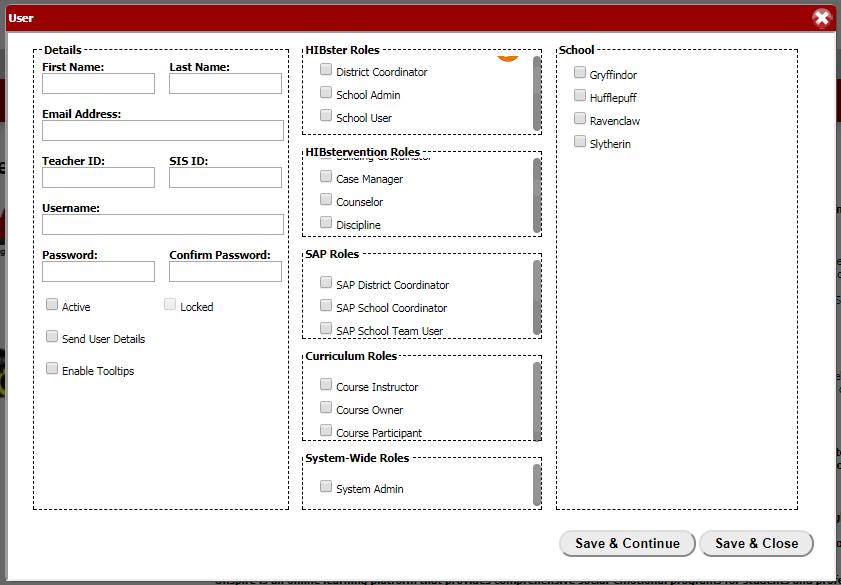Screen dimensions: 841x585
Task: Toggle Enable Tooltips option
Action: click(x=51, y=368)
